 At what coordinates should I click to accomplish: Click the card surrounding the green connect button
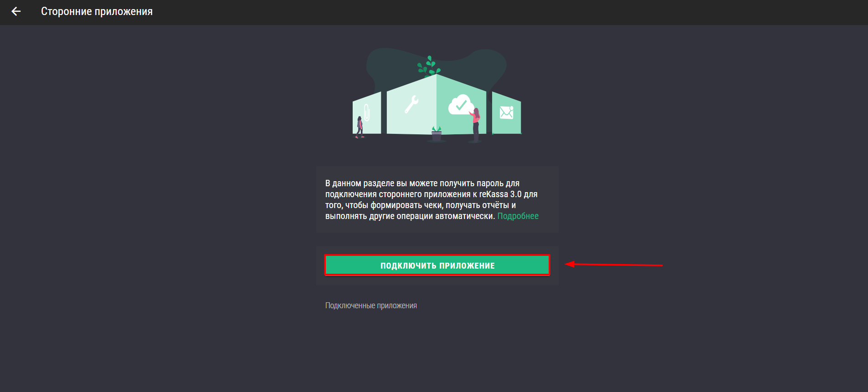point(437,266)
